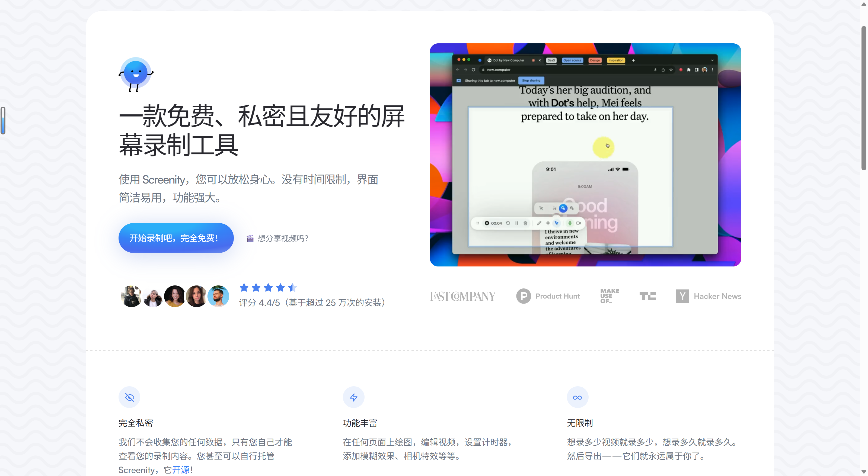Enable the blue spotlight cursor mode
This screenshot has height=476, width=868.
pos(563,208)
